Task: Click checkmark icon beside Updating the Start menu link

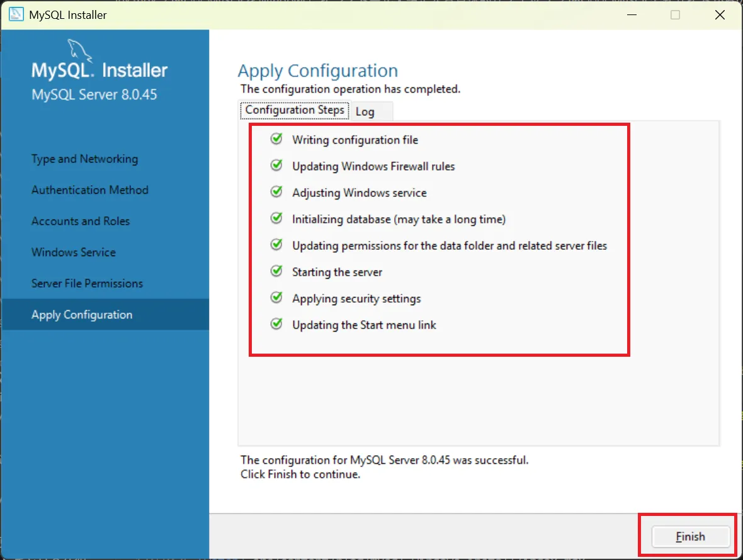Action: pos(276,324)
